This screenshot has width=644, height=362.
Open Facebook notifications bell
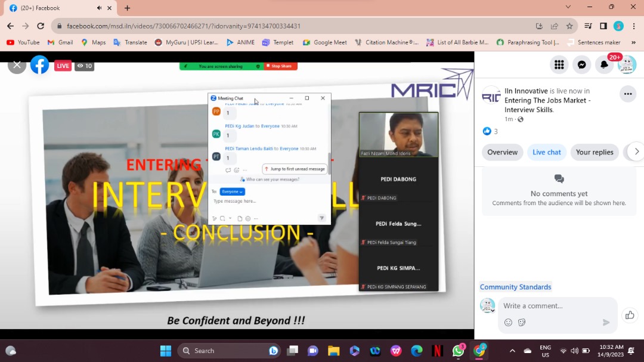604,65
